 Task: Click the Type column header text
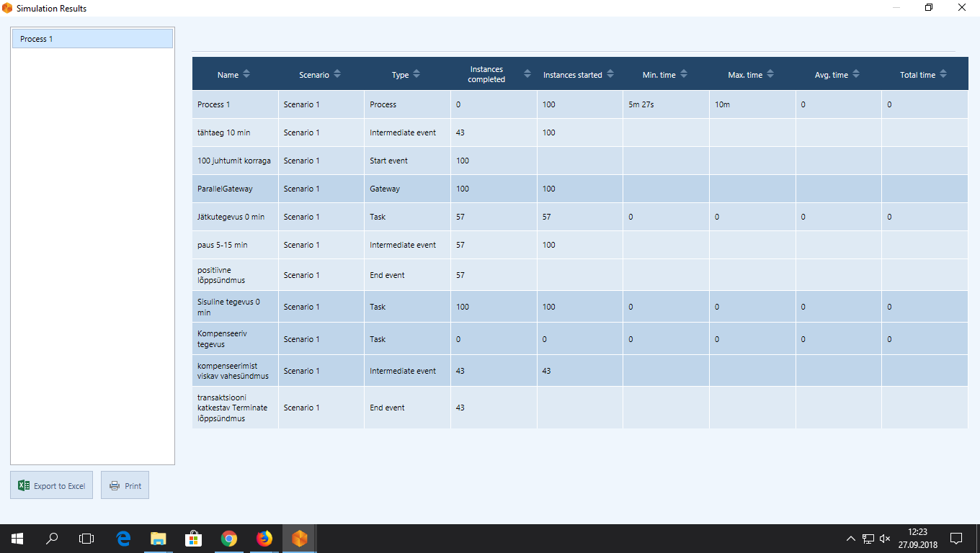pyautogui.click(x=400, y=75)
